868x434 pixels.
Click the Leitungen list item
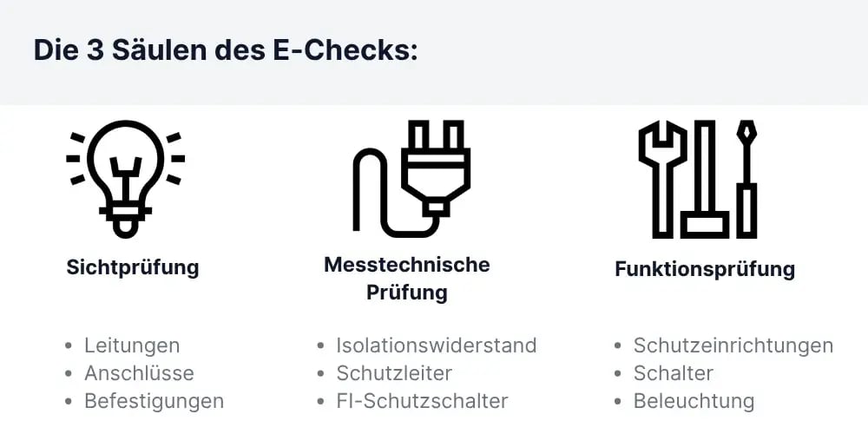tap(132, 345)
